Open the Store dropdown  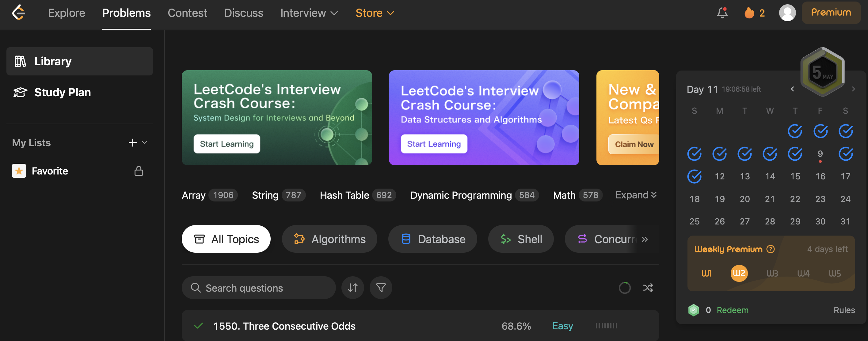[374, 13]
